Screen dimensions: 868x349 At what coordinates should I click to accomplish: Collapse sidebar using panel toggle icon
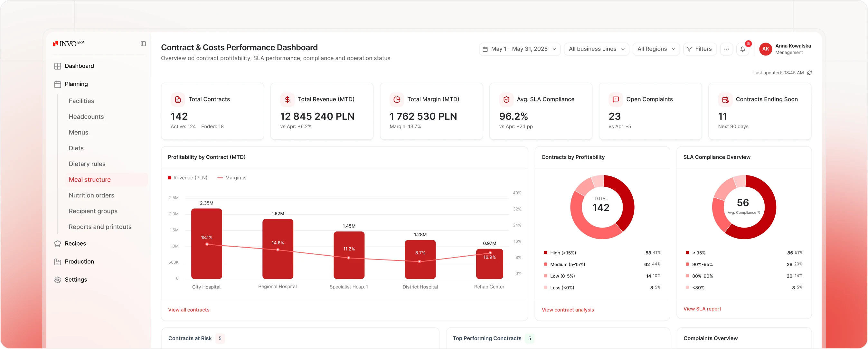(x=143, y=44)
